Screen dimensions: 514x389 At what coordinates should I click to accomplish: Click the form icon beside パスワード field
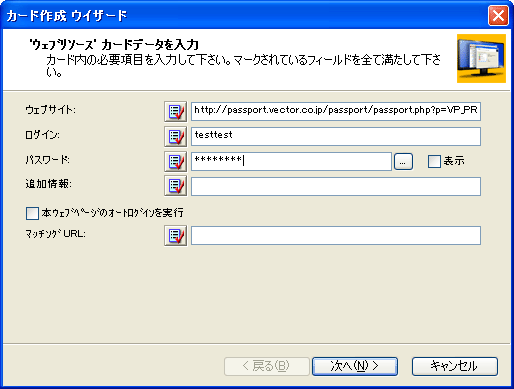[x=176, y=161]
